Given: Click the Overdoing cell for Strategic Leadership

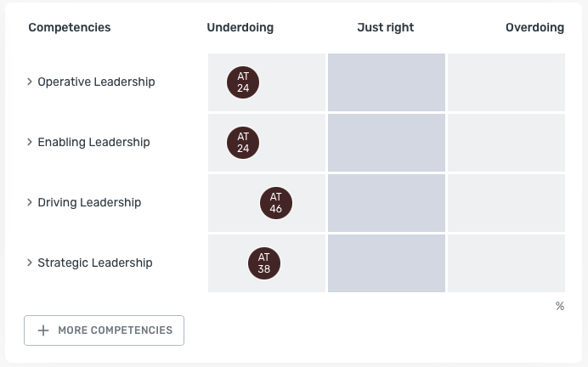Looking at the screenshot, I should [x=506, y=263].
